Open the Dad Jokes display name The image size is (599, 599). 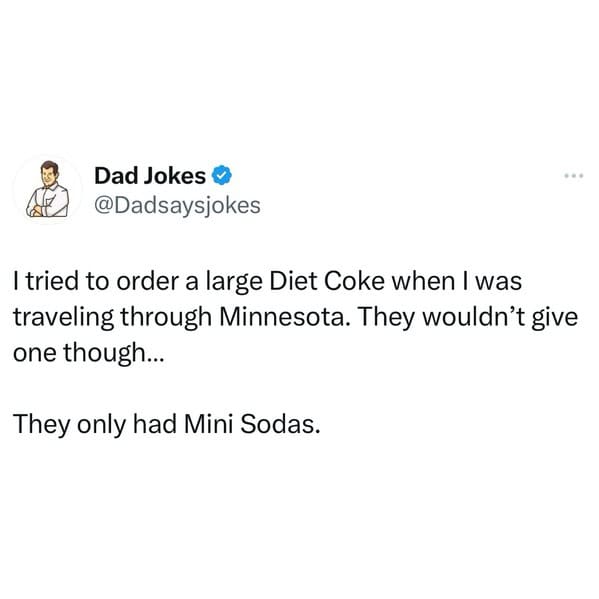tap(150, 176)
